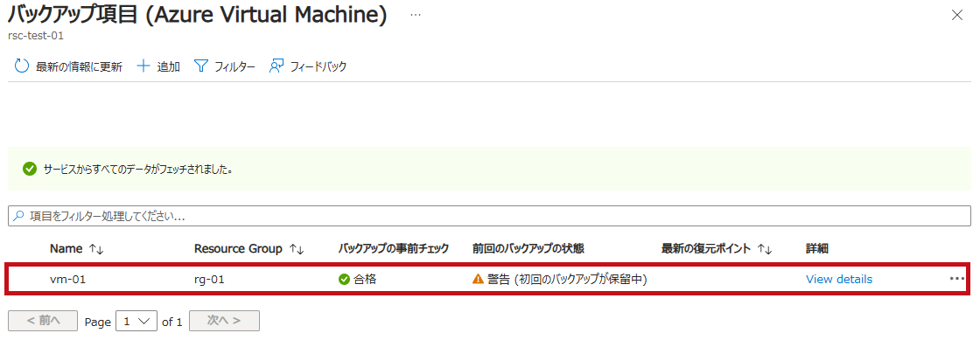Select the rg-01 resource group cell

coord(209,280)
